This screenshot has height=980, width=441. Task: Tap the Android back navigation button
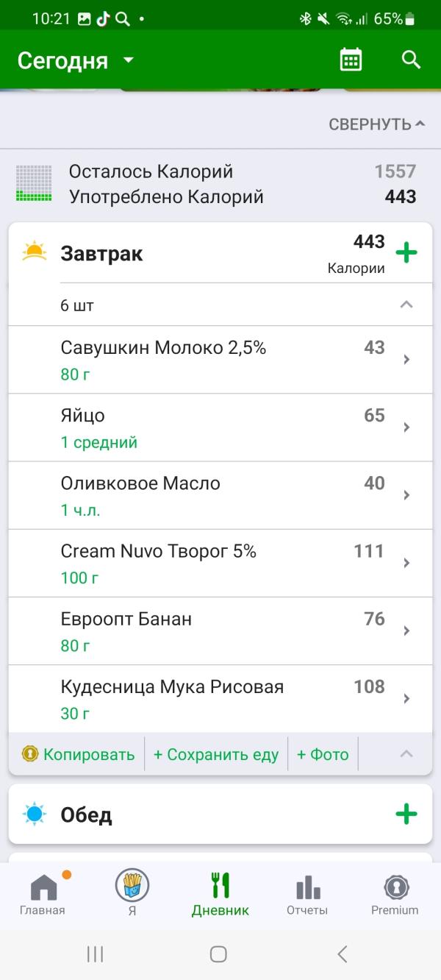[343, 954]
